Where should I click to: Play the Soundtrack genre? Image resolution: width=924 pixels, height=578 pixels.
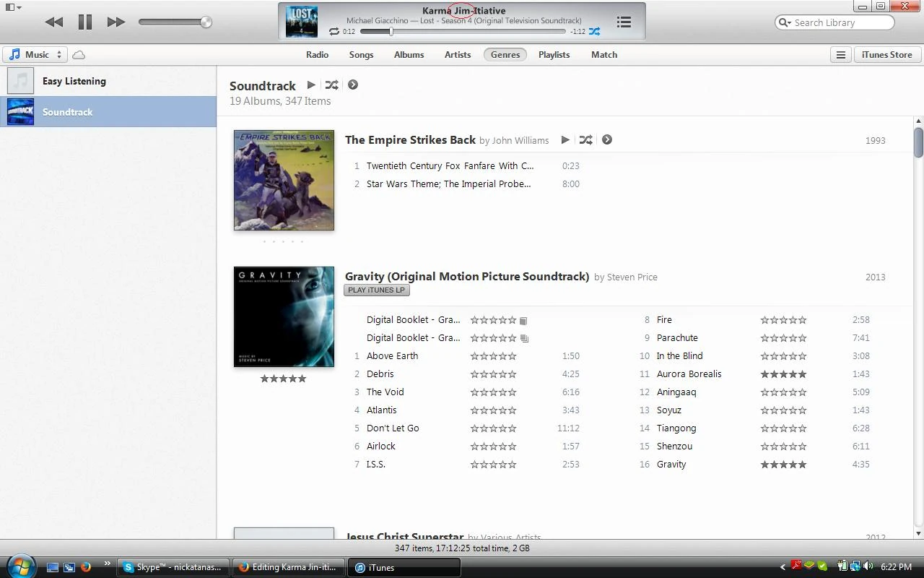tap(311, 85)
